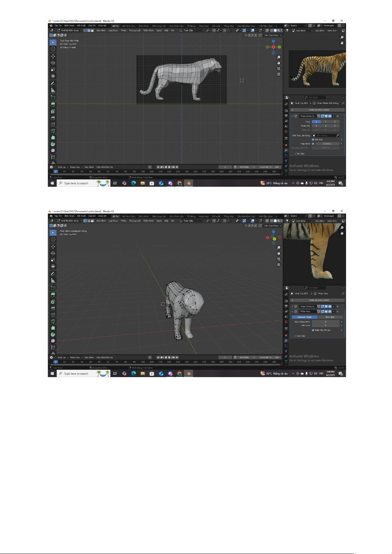Toggle Phân Đôi Z button in upper screenshot
Image resolution: width=392 pixels, height=554 pixels.
(x=335, y=126)
